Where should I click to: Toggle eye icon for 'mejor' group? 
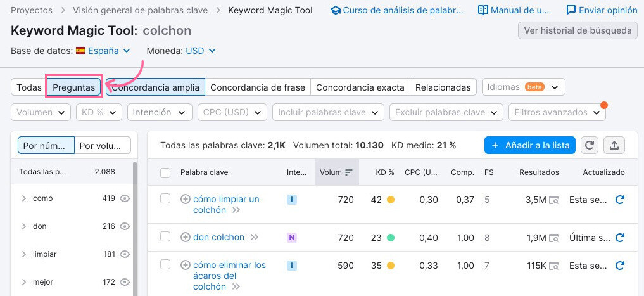125,282
